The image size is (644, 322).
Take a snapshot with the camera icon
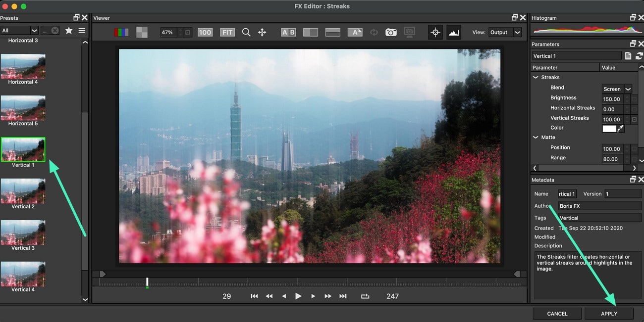click(x=391, y=32)
